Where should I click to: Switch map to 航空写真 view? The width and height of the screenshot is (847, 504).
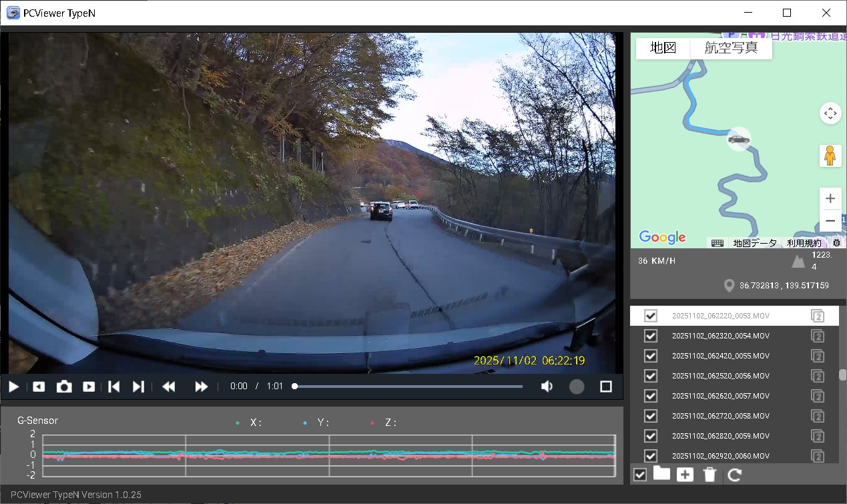click(731, 48)
